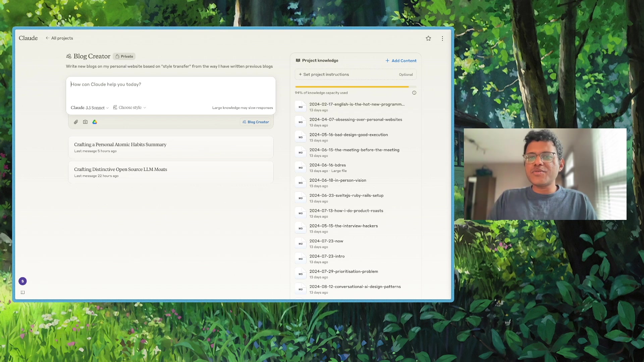The height and width of the screenshot is (362, 644).
Task: Click the webcam video overlay
Action: click(x=545, y=174)
